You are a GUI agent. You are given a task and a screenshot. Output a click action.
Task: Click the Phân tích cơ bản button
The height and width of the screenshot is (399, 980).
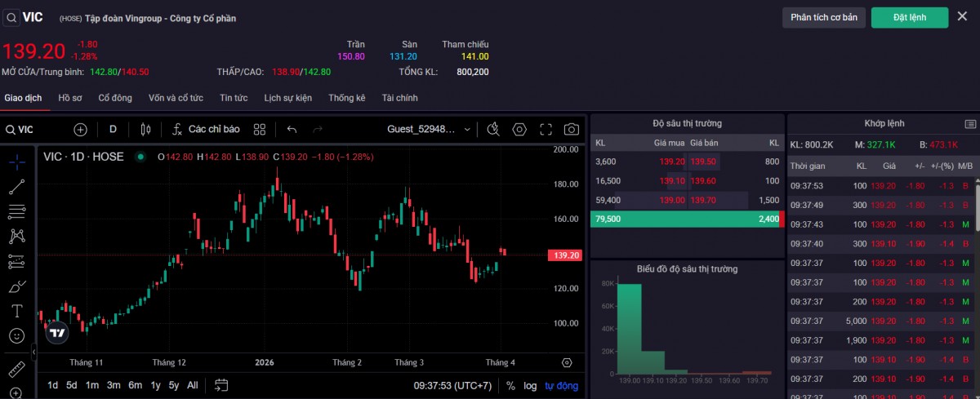tap(823, 17)
